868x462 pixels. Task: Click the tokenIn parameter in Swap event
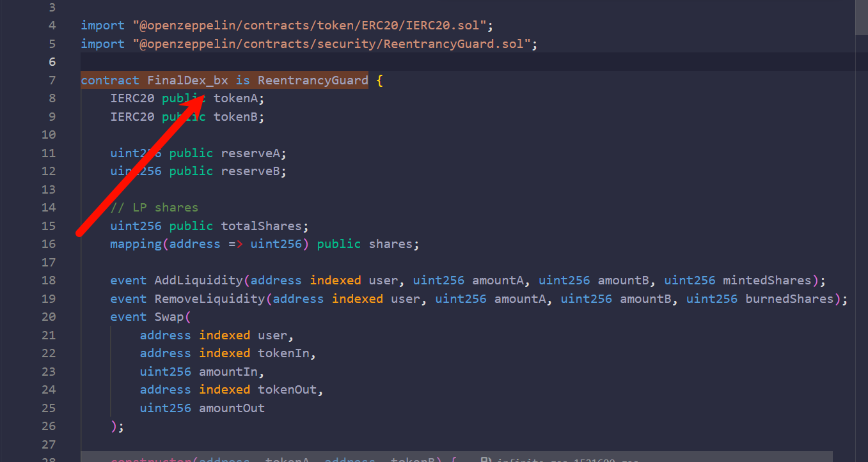click(x=287, y=353)
